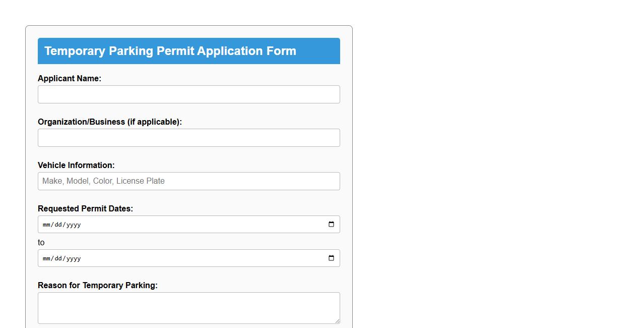Focus the Reason for Temporary Parking textarea

point(188,307)
